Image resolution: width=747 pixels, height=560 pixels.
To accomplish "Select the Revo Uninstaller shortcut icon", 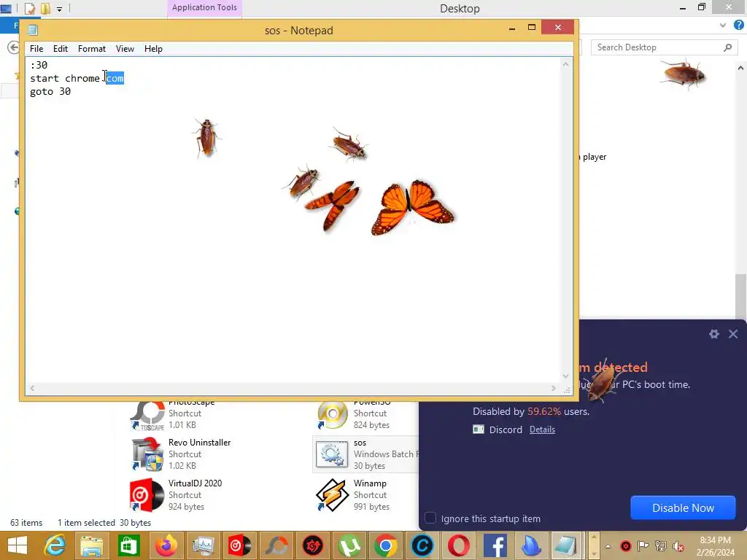I will (x=147, y=454).
